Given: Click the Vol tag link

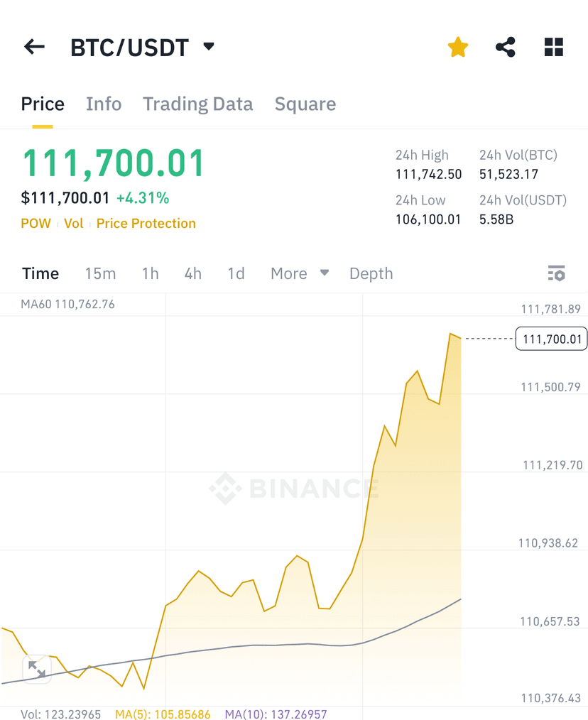Looking at the screenshot, I should [x=74, y=224].
